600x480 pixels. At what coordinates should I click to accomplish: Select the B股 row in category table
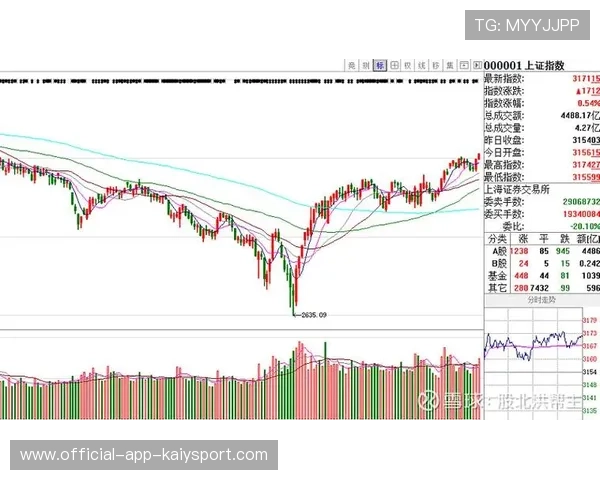(496, 264)
